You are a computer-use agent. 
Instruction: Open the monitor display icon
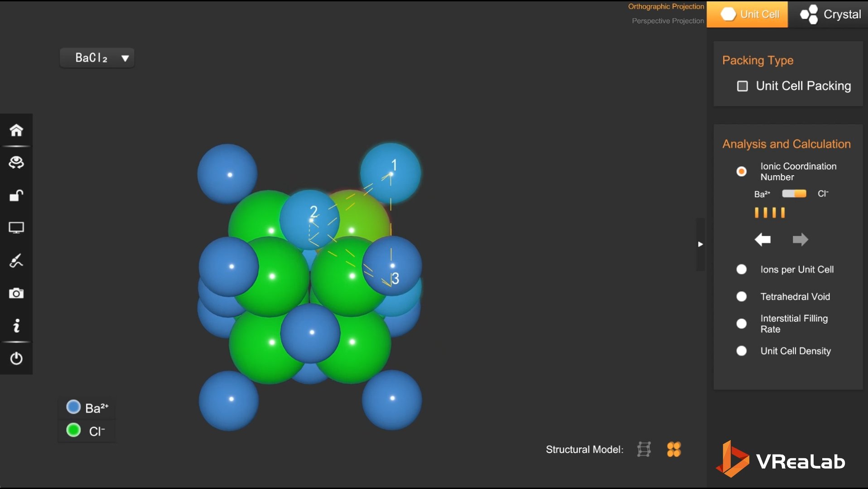(16, 228)
